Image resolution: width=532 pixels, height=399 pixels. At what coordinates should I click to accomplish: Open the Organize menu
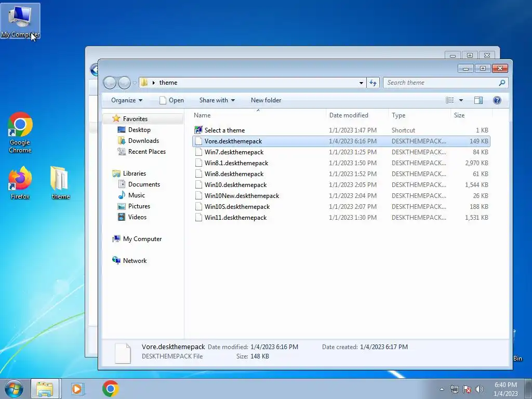[x=127, y=100]
